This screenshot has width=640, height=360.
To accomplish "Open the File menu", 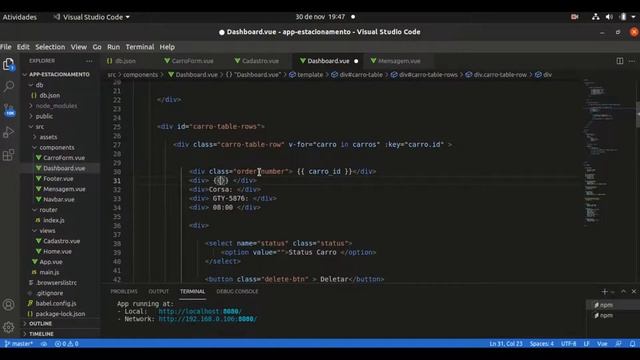I will (6, 47).
